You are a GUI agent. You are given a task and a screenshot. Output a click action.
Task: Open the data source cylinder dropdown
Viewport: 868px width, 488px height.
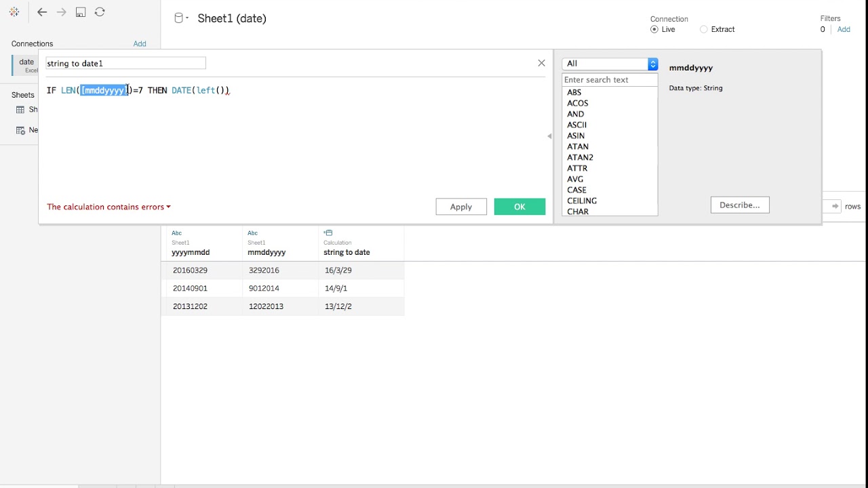pyautogui.click(x=181, y=18)
